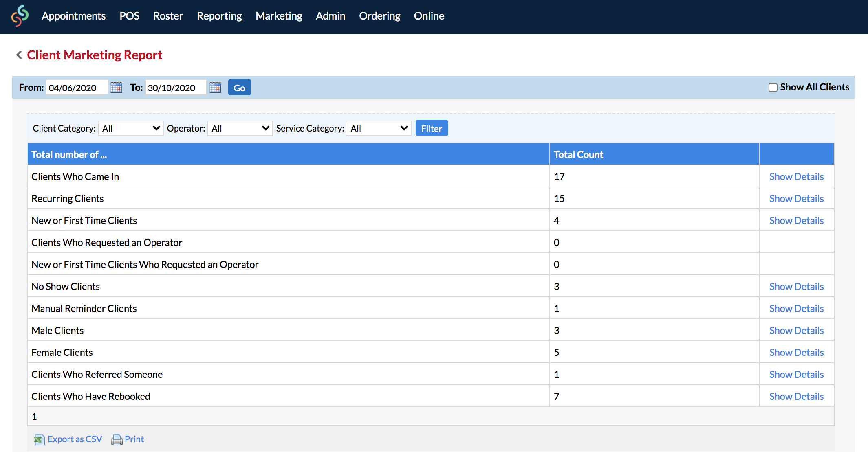868x452 pixels.
Task: Show details for New or First Time Clients
Action: [x=797, y=220]
